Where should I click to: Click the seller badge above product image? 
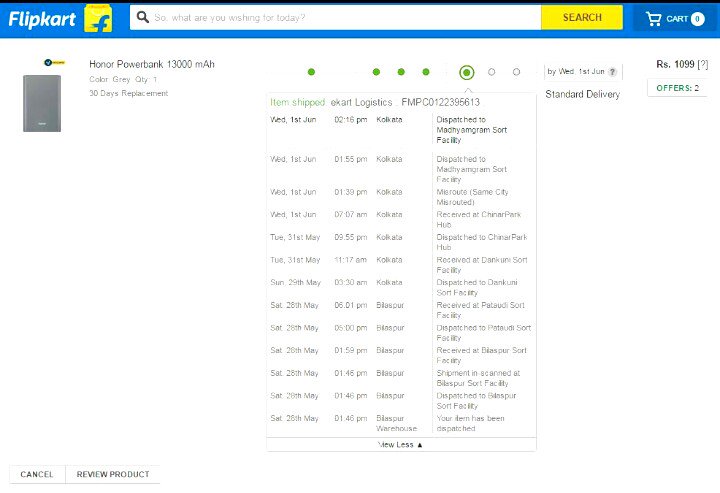coord(54,62)
